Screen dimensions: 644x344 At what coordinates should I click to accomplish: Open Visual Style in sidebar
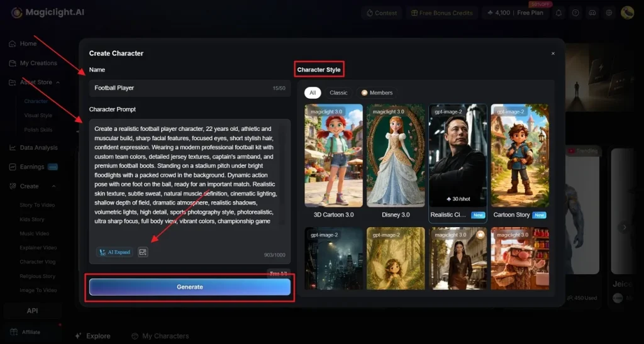[38, 115]
